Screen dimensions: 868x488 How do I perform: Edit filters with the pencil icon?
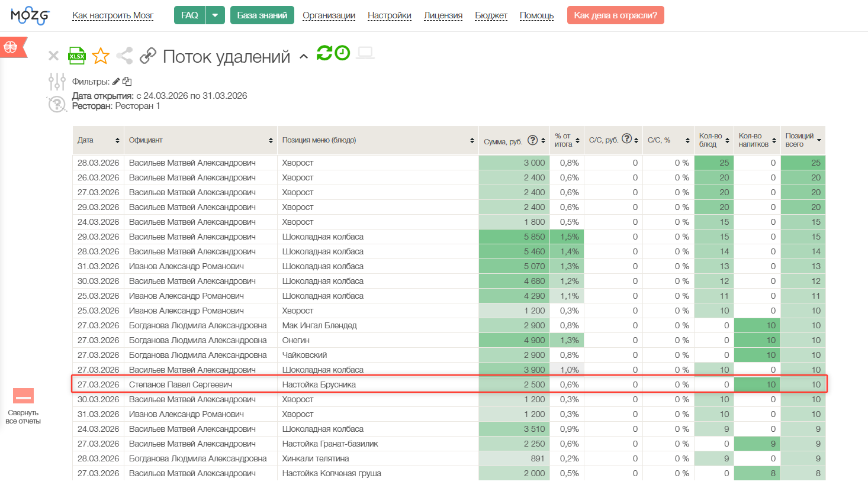(x=116, y=82)
